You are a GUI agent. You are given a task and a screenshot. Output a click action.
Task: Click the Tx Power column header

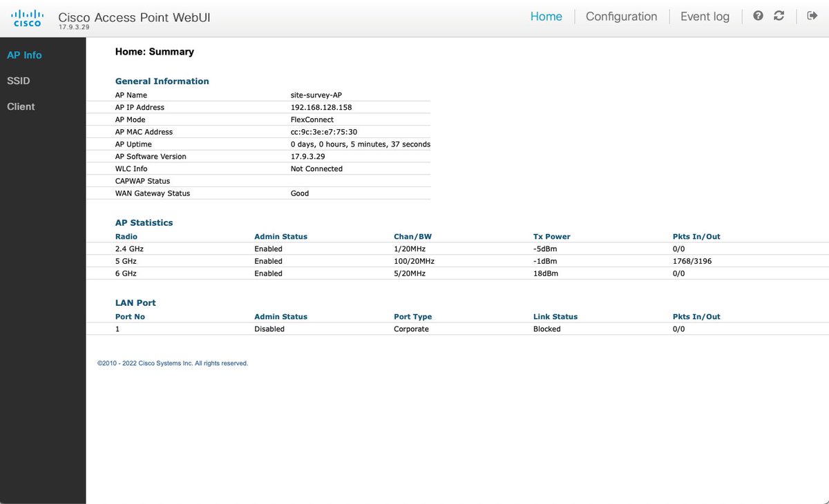click(x=552, y=236)
